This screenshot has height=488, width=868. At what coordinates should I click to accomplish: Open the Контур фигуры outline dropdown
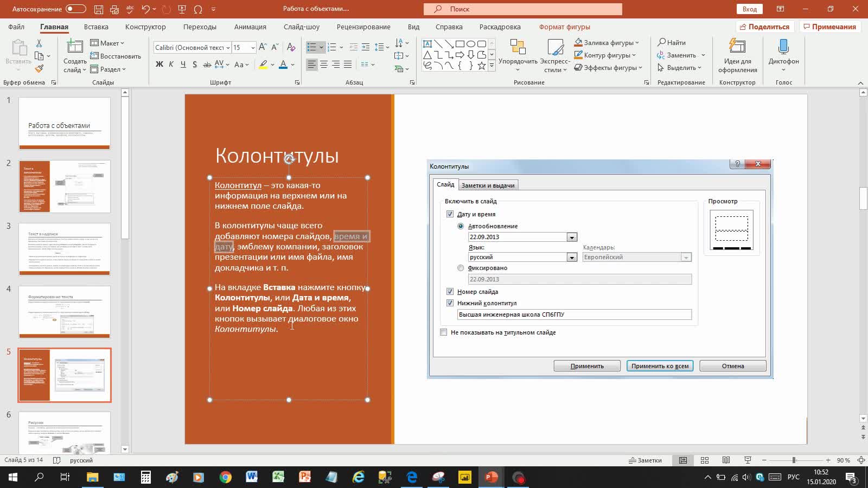click(x=605, y=55)
